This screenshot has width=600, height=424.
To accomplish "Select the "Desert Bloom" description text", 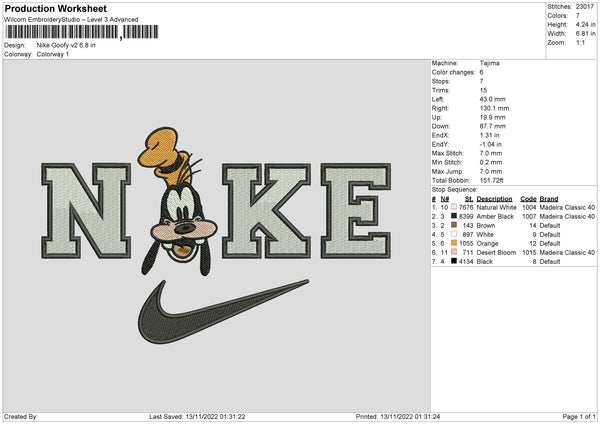I will click(496, 253).
